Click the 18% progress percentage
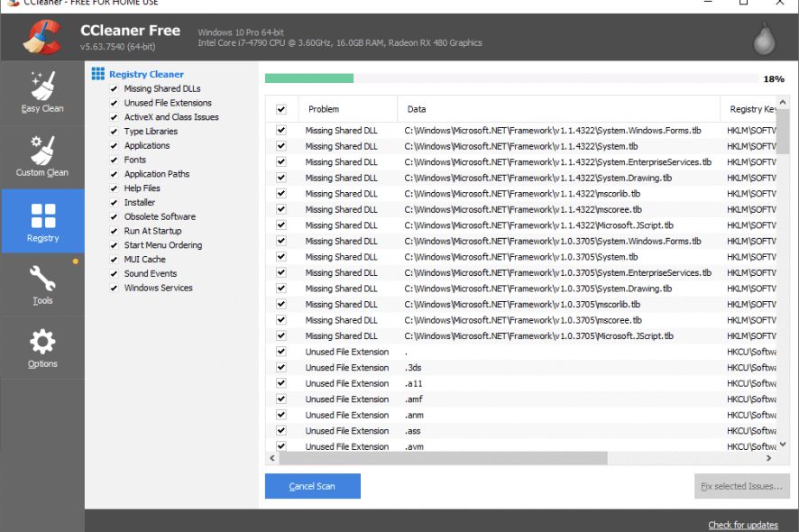Viewport: 799px width, 532px height. (774, 79)
